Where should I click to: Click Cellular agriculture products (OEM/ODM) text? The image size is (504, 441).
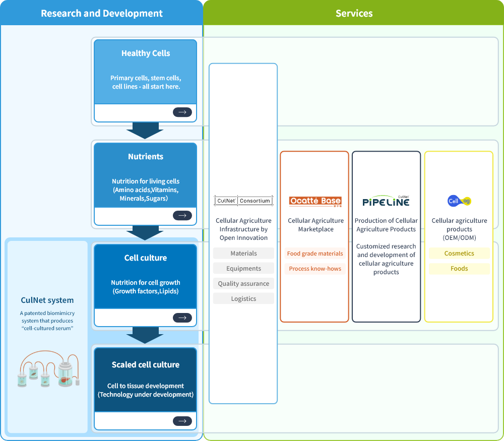click(x=459, y=229)
